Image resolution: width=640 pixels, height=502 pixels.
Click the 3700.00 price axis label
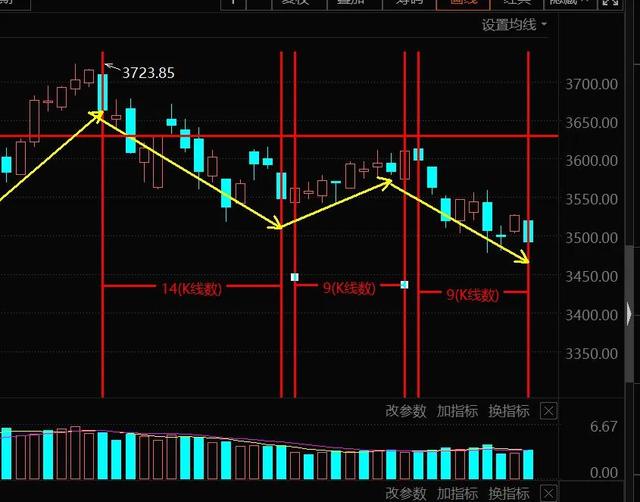pyautogui.click(x=591, y=84)
